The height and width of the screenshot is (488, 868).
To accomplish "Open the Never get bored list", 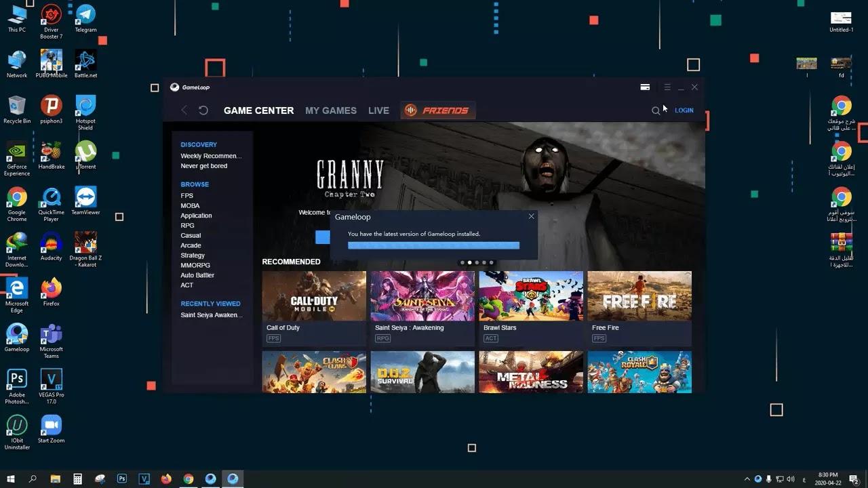I will click(204, 166).
